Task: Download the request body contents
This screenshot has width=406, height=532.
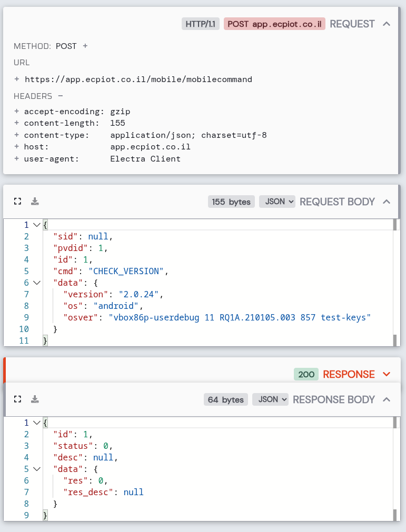Action: click(x=34, y=201)
